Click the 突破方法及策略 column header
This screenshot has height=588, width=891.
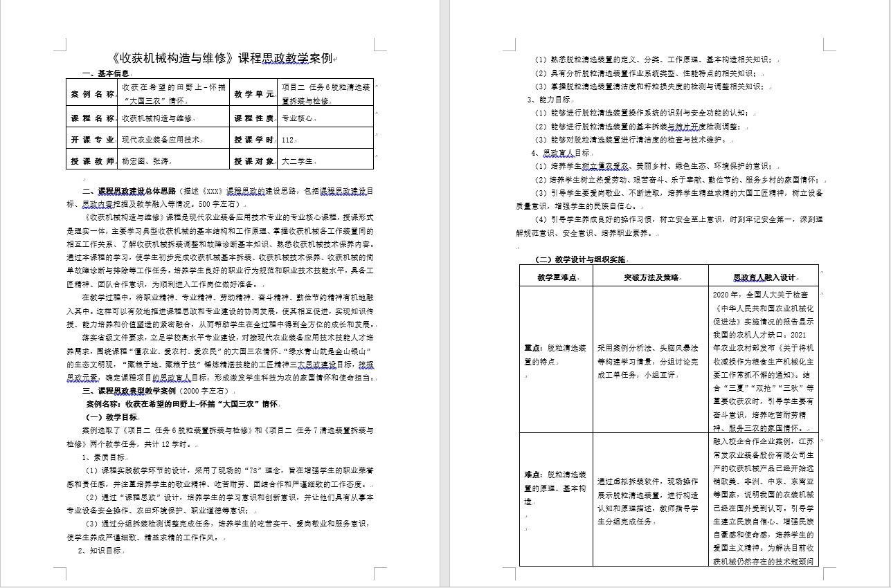651,277
